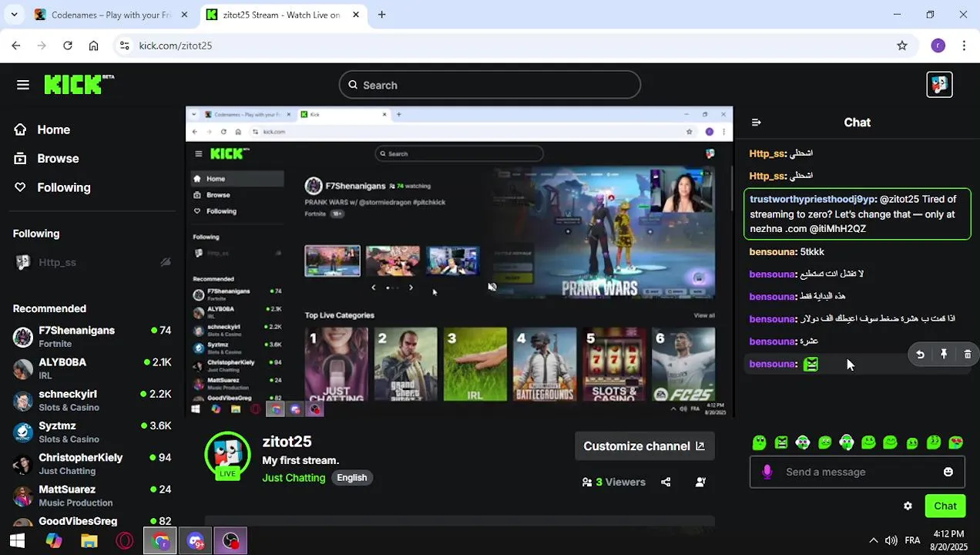
Task: Open the Chrome three-dot menu
Action: [x=964, y=45]
